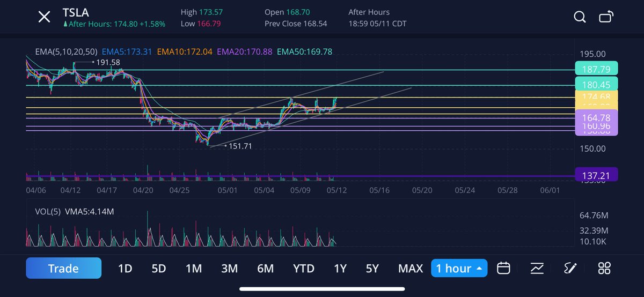This screenshot has height=297, width=644.
Task: Click the 191.58 high marker label
Action: [108, 62]
